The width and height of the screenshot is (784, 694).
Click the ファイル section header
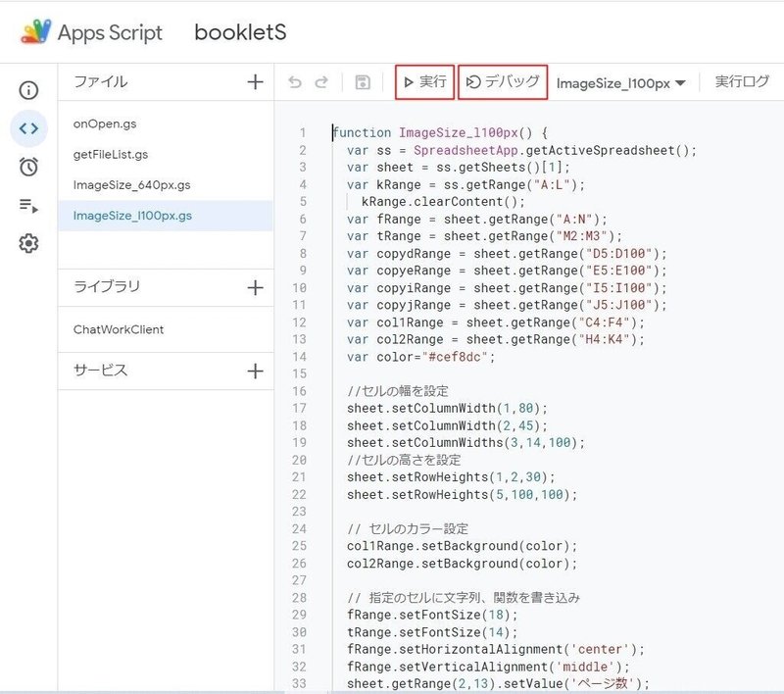(x=101, y=81)
